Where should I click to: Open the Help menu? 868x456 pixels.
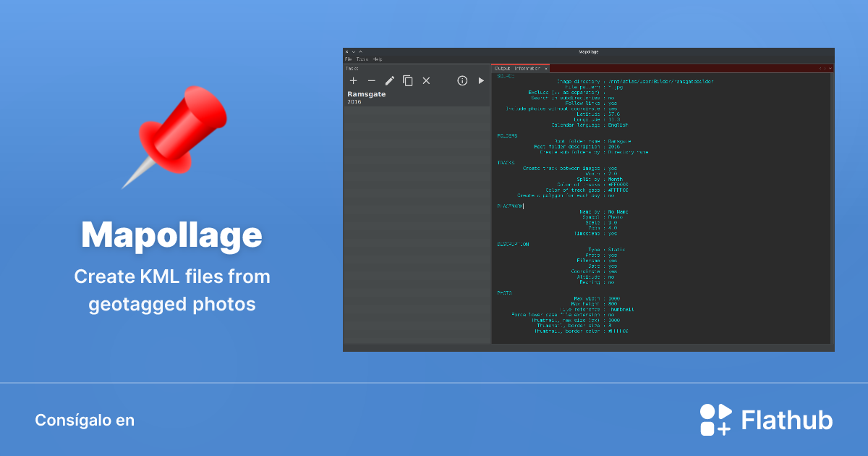378,59
